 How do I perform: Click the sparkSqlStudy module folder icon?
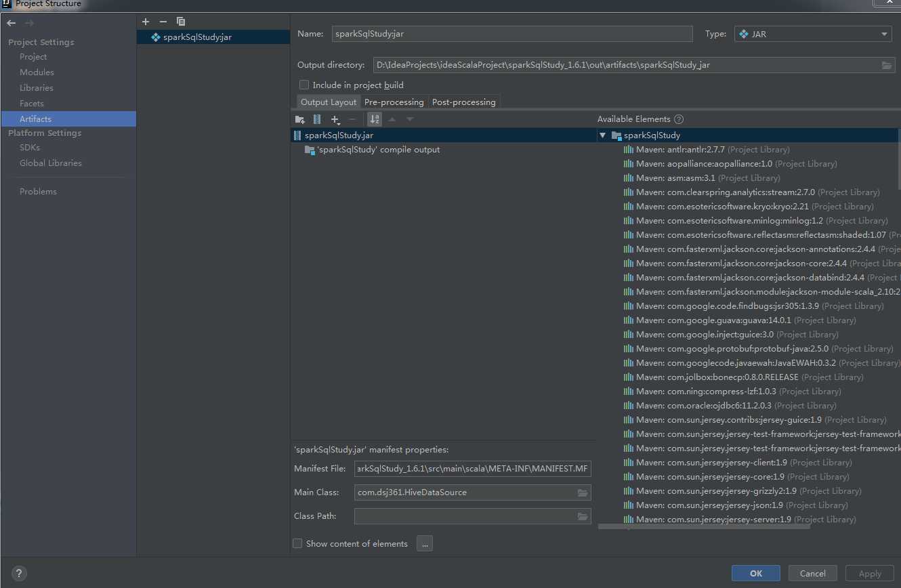point(616,135)
